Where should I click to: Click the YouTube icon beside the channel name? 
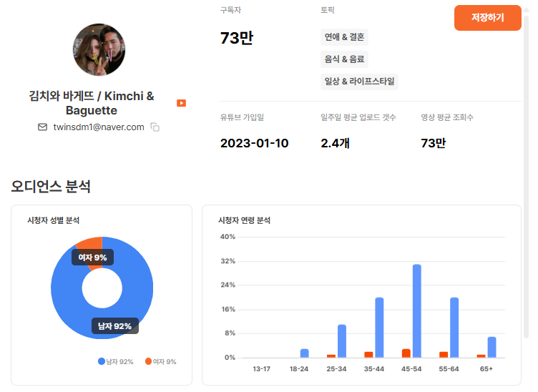(182, 103)
